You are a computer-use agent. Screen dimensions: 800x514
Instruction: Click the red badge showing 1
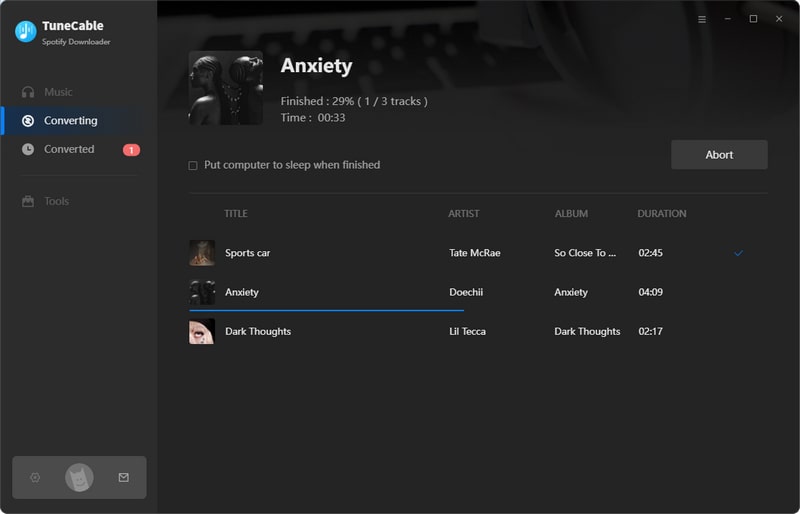click(x=131, y=150)
